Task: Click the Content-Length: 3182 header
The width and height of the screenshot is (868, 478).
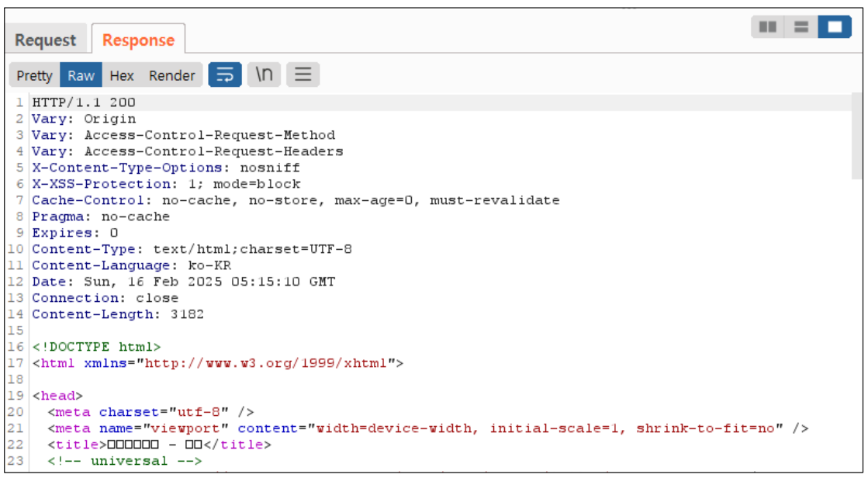Action: [x=117, y=314]
